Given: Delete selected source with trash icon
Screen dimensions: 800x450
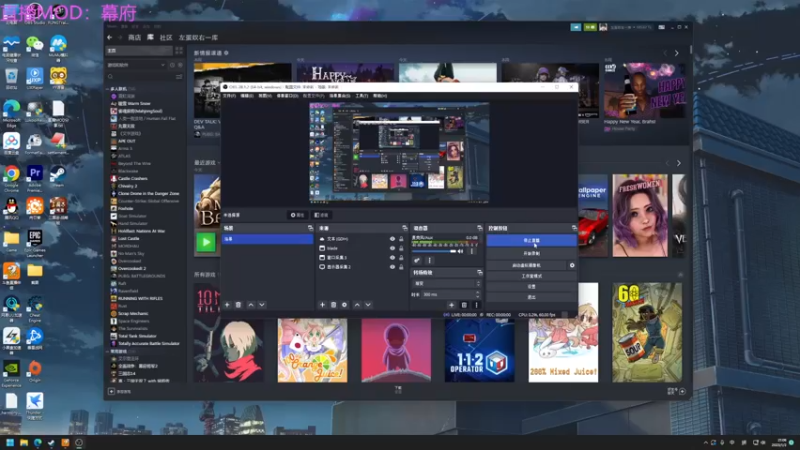Looking at the screenshot, I should coord(333,305).
